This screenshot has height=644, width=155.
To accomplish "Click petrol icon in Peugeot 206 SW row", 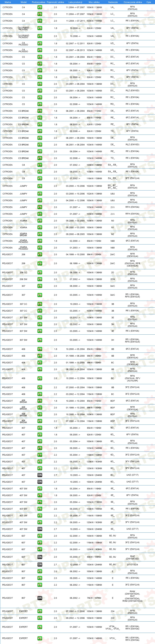I will [40, 279].
